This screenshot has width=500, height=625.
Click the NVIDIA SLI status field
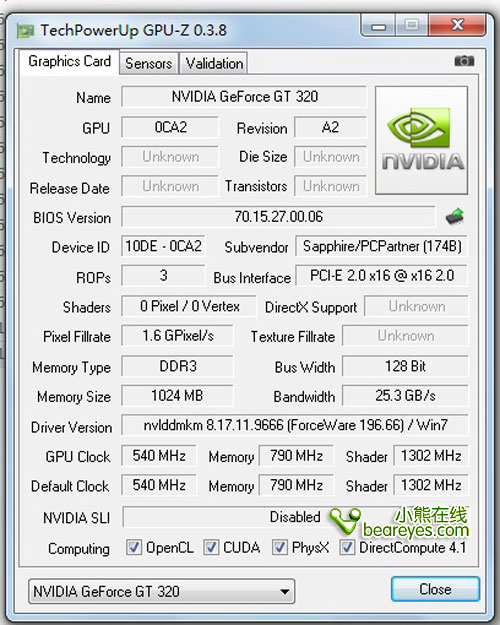[295, 517]
